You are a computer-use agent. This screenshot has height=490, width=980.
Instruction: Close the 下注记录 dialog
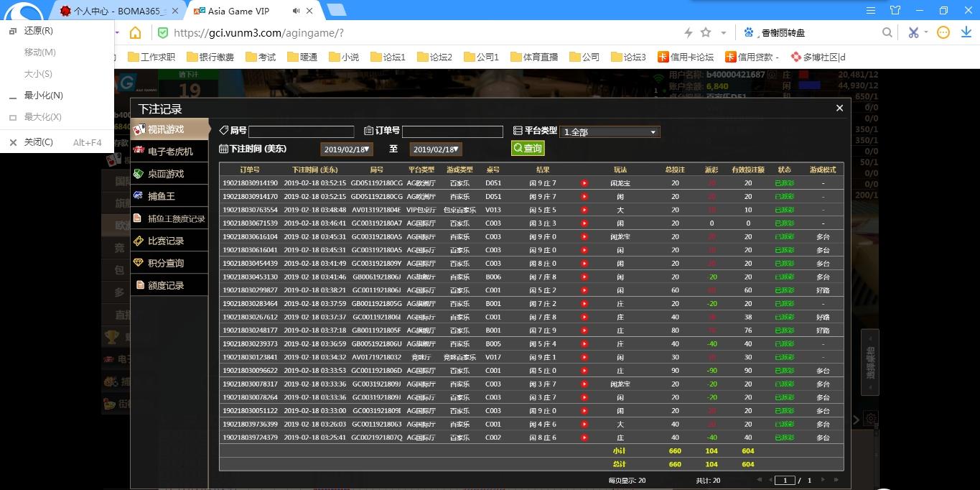(839, 108)
